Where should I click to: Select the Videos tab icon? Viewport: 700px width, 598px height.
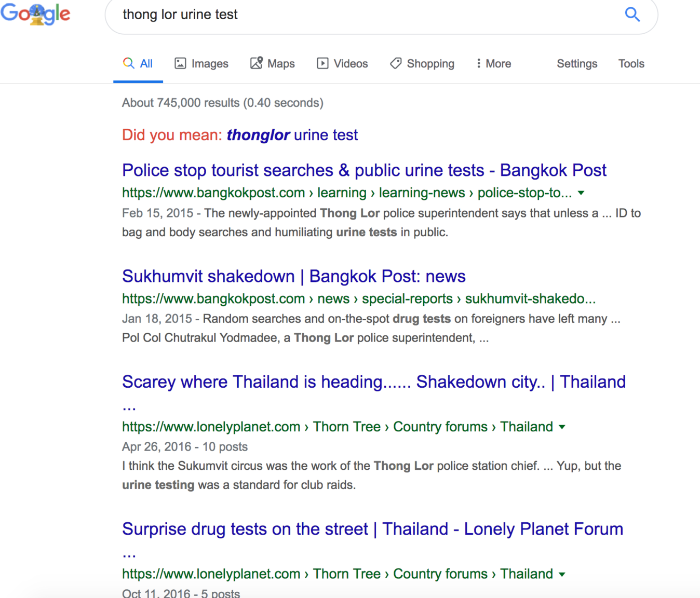322,63
